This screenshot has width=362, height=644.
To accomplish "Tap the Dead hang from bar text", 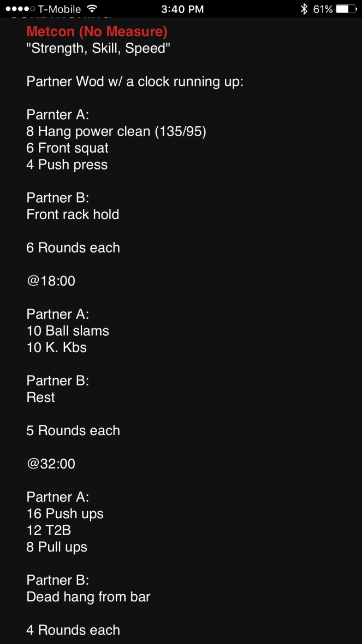I will 88,597.
